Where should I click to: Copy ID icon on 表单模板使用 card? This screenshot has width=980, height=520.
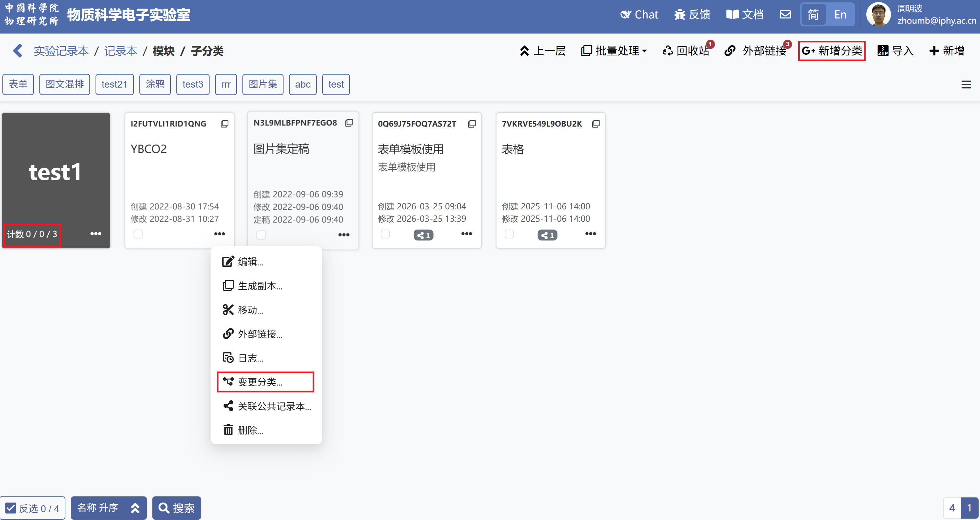click(x=472, y=124)
